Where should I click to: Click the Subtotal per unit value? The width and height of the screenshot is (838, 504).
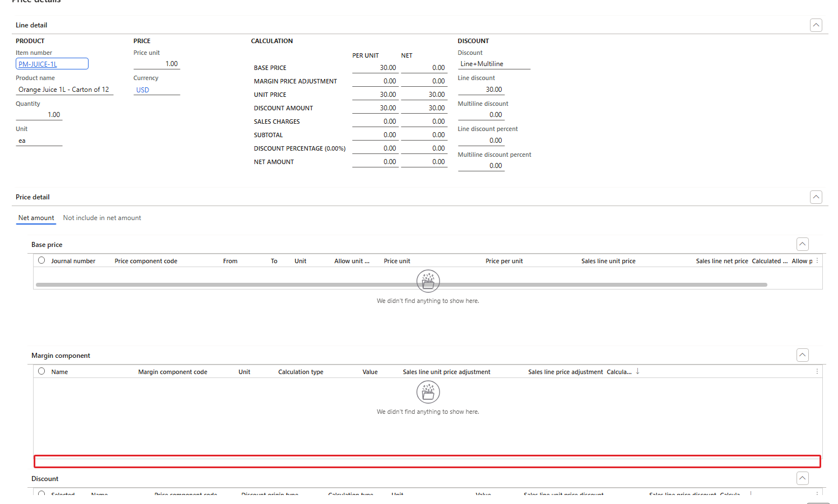pos(375,135)
